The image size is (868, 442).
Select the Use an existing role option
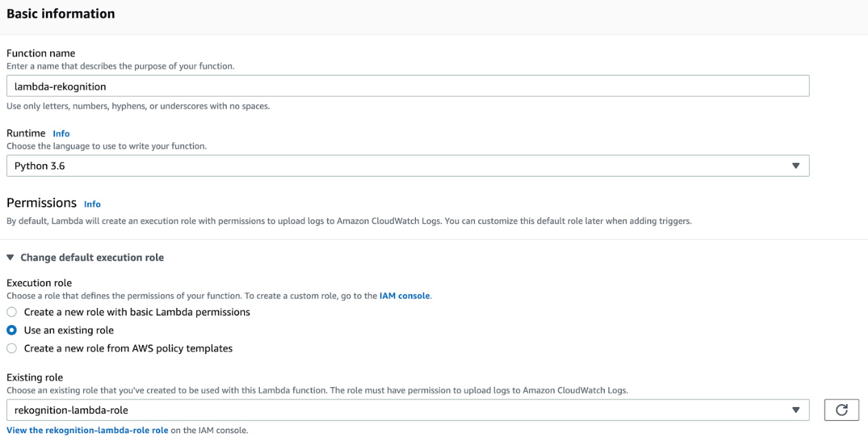point(12,330)
